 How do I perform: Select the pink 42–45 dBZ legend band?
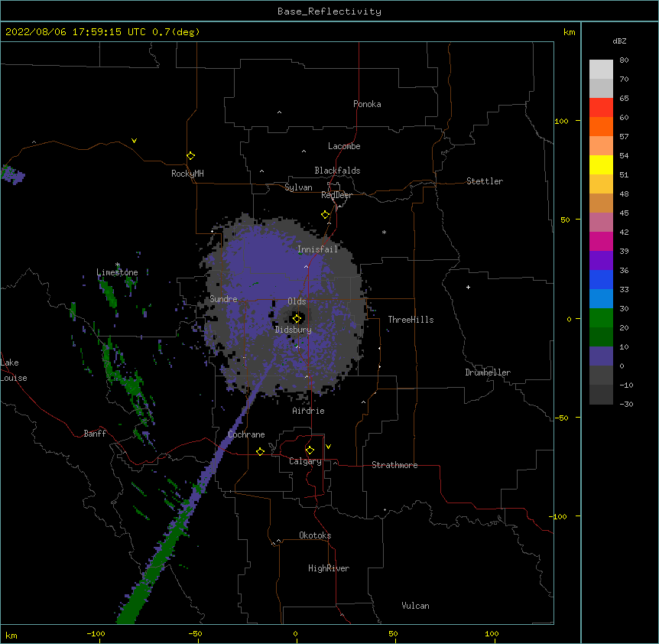tap(601, 223)
